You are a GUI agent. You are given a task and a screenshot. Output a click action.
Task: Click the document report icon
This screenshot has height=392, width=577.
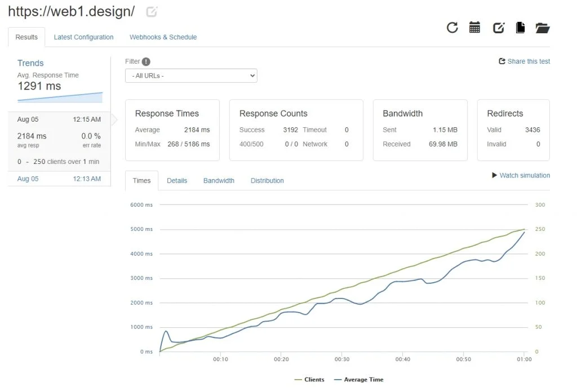tap(520, 28)
